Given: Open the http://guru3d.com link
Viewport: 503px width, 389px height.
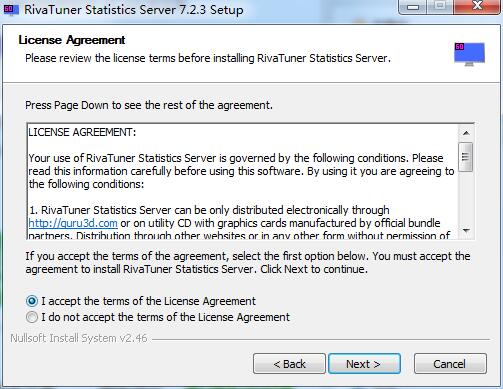Looking at the screenshot, I should (73, 223).
